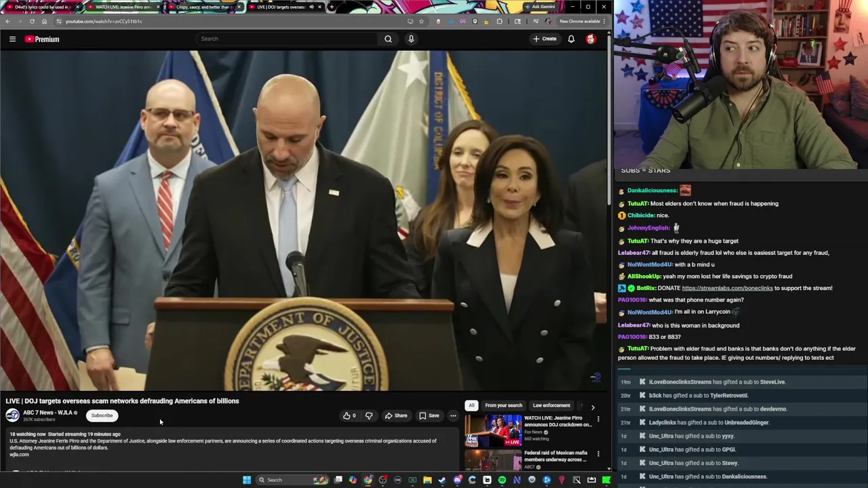This screenshot has height=488, width=868.
Task: Close the Crispy, saucy tab
Action: click(x=239, y=7)
